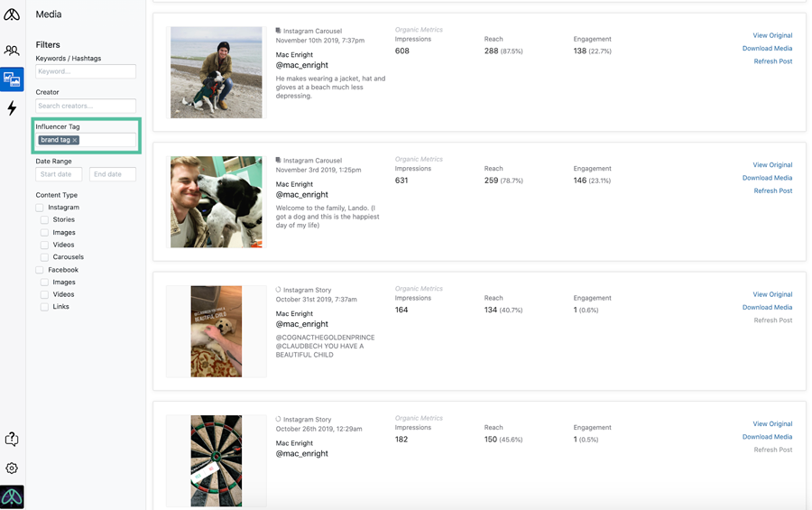812x510 pixels.
Task: Open the lightning bolt sidebar icon
Action: tap(12, 107)
